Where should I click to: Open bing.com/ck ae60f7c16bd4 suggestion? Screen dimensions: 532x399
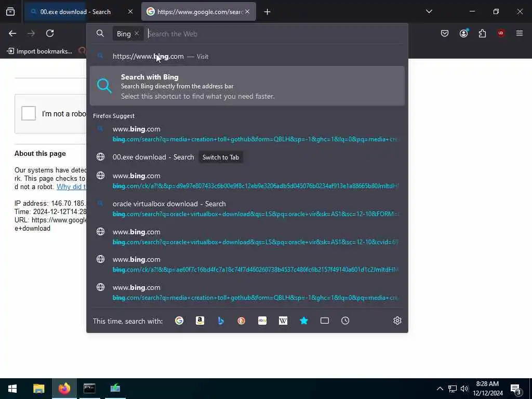pyautogui.click(x=247, y=264)
